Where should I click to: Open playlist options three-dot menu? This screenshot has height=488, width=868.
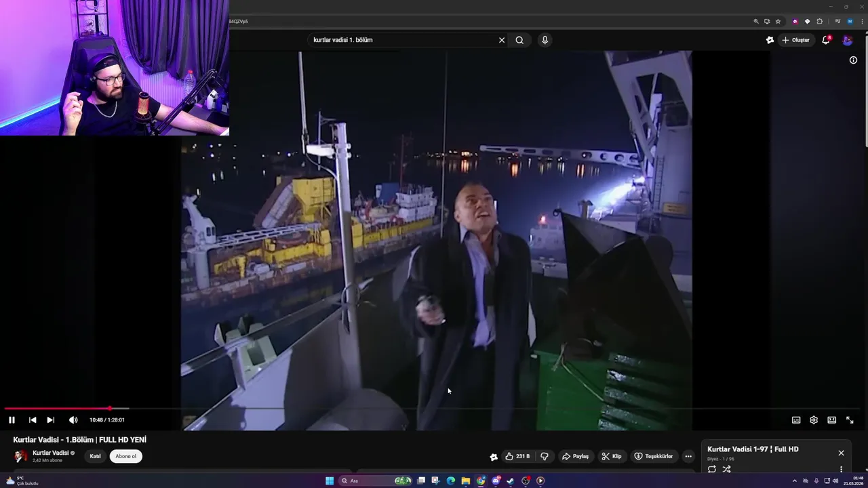click(841, 469)
